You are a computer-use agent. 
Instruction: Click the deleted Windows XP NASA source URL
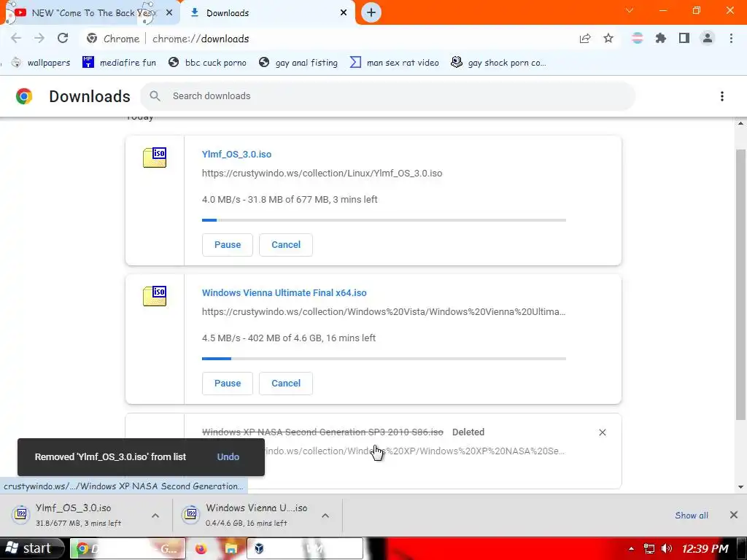(x=414, y=451)
